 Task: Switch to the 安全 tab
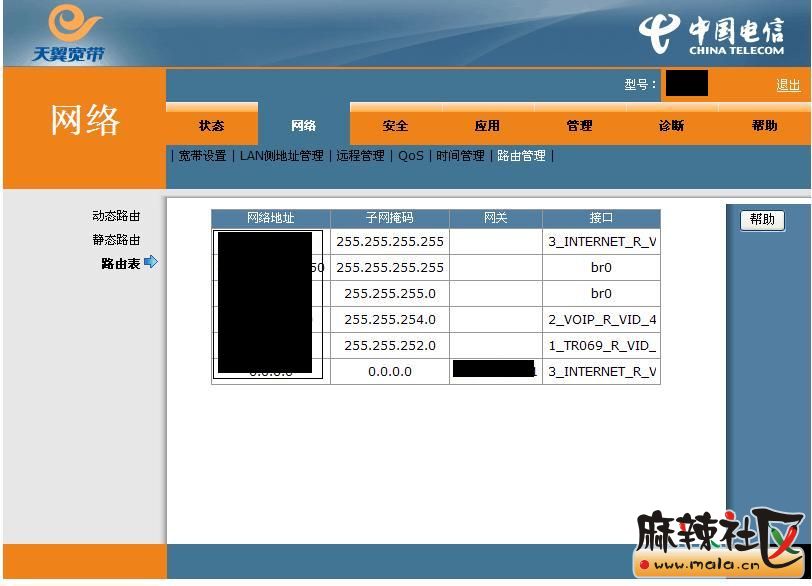396,126
